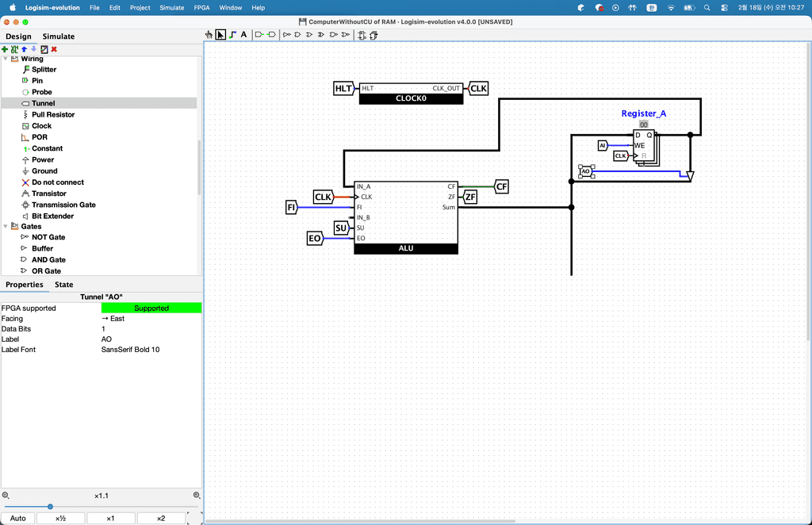This screenshot has width=812, height=525.
Task: Click the zoom-in magnifier icon
Action: pos(196,495)
